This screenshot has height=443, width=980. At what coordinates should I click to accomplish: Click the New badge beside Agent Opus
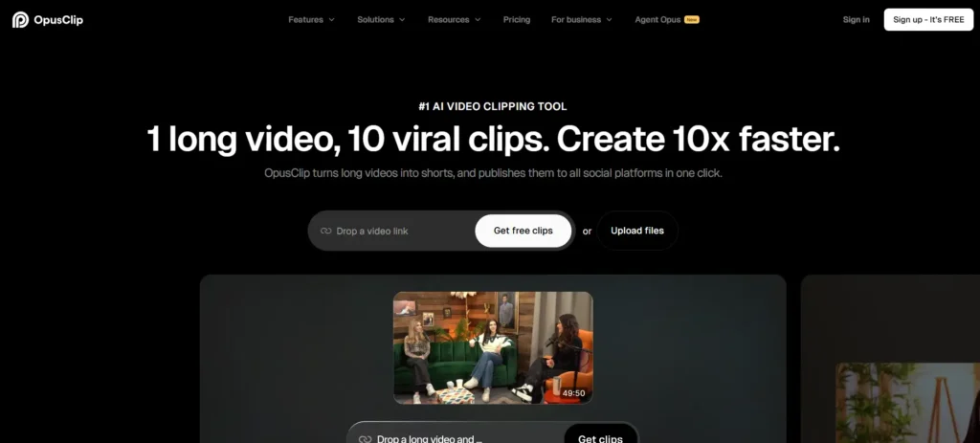pos(691,19)
